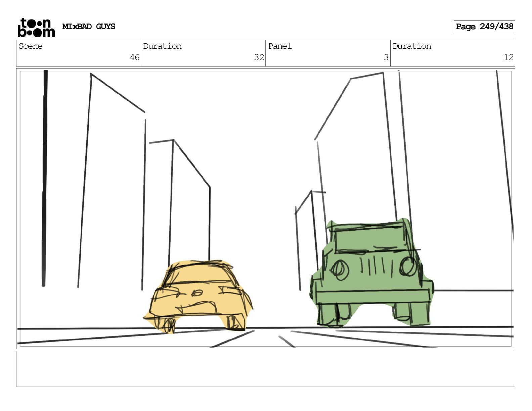This screenshot has width=532, height=411.
Task: Select the "Panel" header label
Action: click(x=280, y=46)
